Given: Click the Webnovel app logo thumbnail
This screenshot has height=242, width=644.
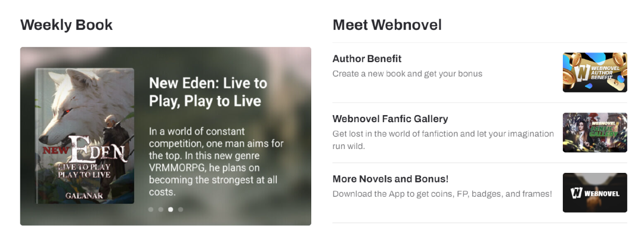Looking at the screenshot, I should (595, 193).
